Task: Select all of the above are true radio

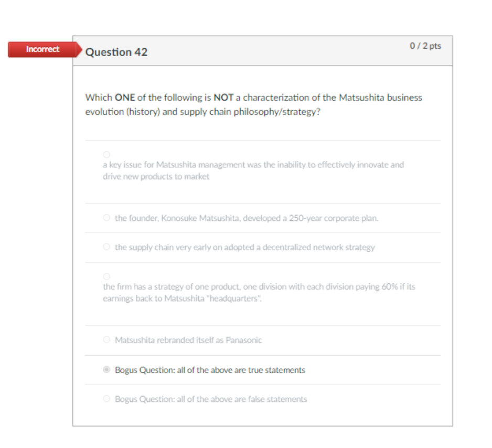Action: [106, 369]
